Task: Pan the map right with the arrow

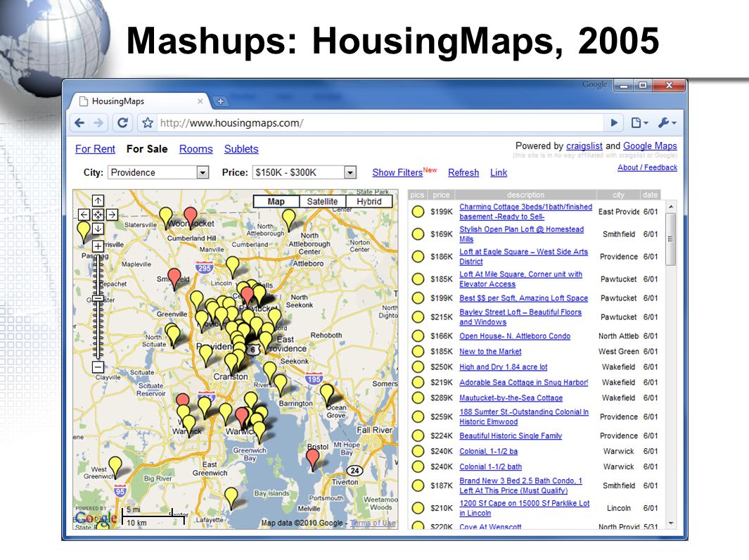Action: 113,215
